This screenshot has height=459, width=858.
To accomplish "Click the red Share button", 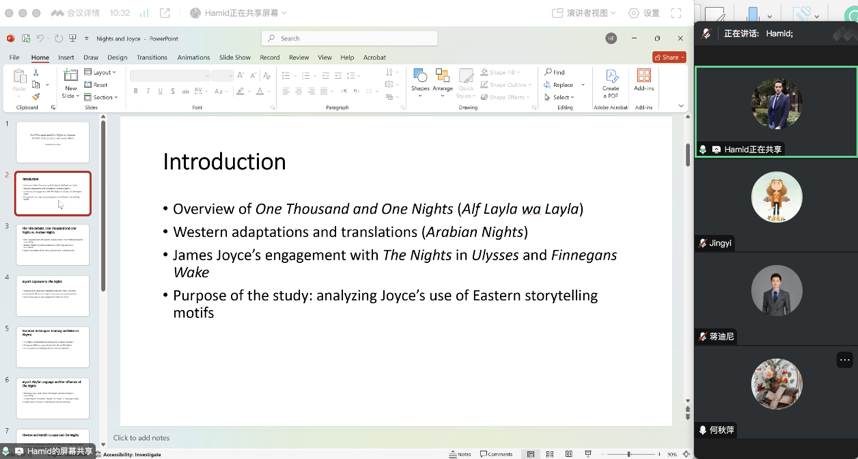I will pos(668,57).
